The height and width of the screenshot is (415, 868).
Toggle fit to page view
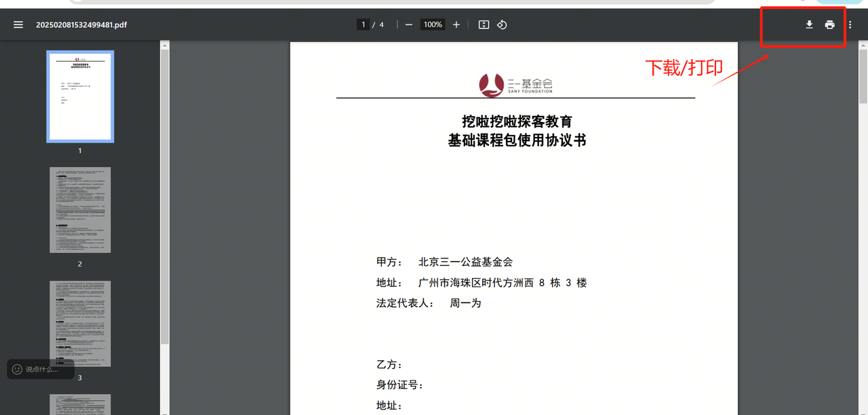pyautogui.click(x=484, y=25)
